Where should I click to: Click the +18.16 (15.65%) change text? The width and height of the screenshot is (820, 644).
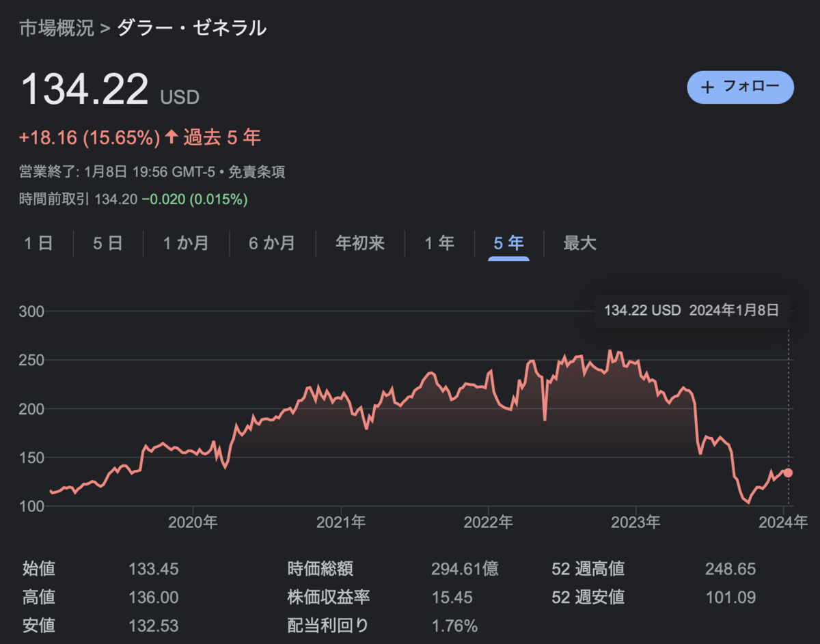click(x=89, y=137)
